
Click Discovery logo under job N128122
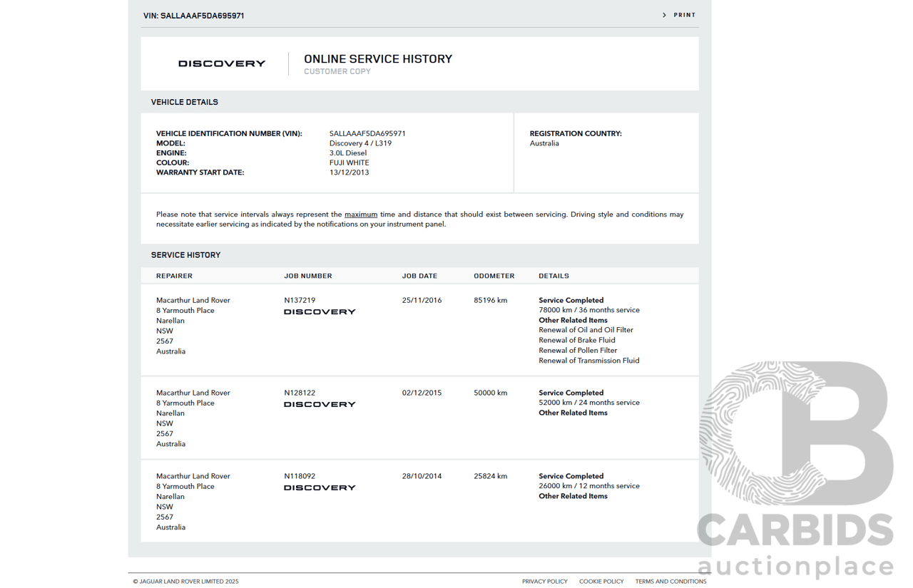320,405
